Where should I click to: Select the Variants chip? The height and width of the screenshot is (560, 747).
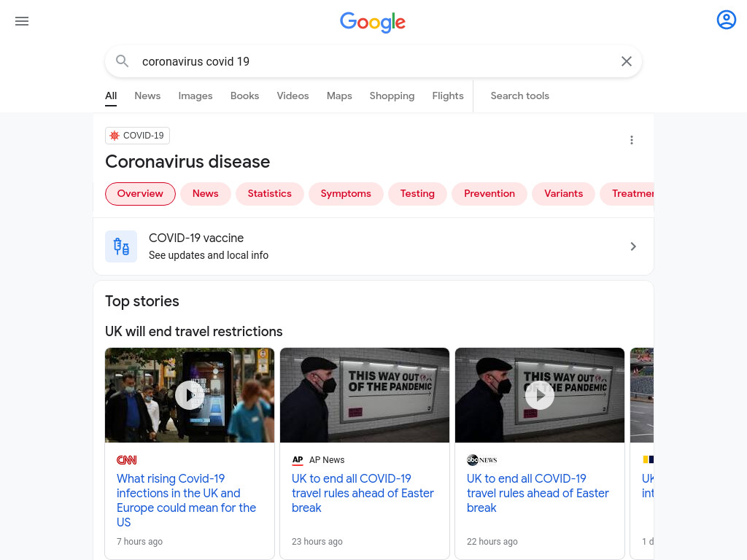(x=564, y=194)
